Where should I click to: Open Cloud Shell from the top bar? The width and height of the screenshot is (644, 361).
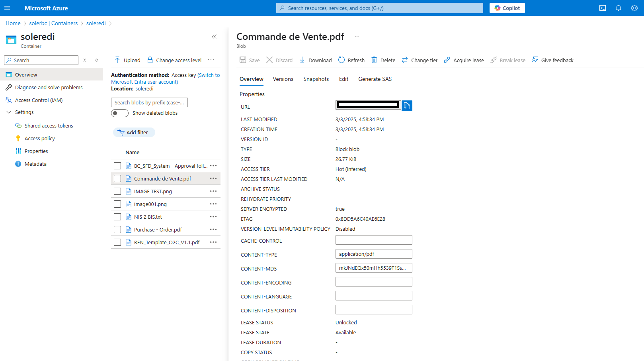coord(603,8)
